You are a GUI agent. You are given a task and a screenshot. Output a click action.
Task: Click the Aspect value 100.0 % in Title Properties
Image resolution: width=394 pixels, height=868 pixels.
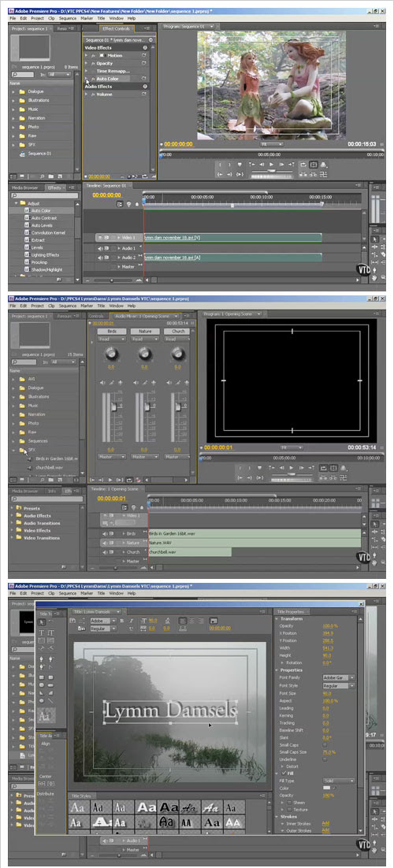pos(329,700)
